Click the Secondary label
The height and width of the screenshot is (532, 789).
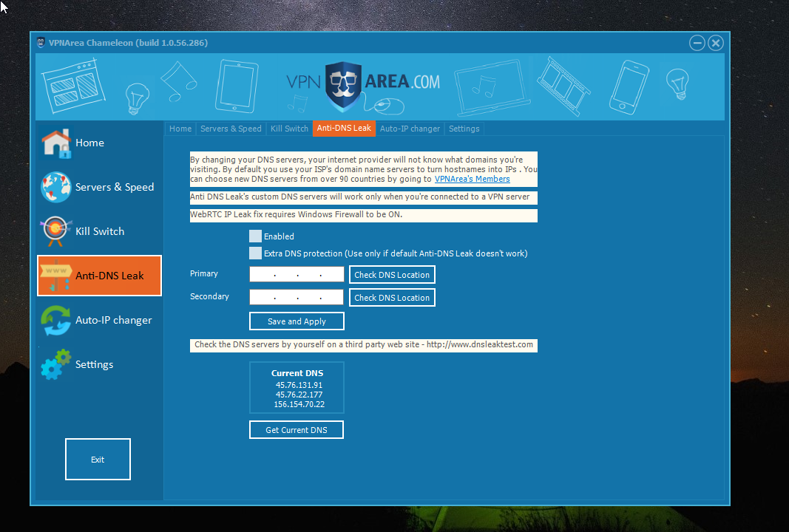point(209,297)
